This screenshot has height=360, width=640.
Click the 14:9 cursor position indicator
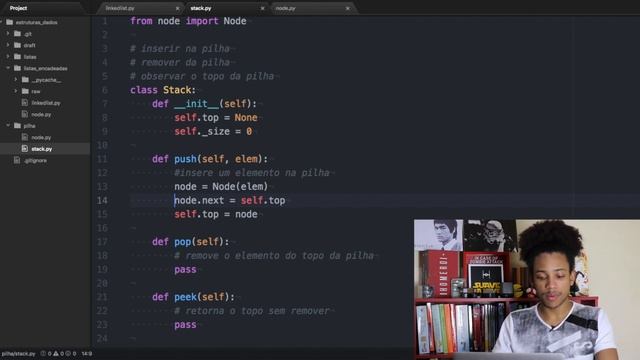[87, 353]
